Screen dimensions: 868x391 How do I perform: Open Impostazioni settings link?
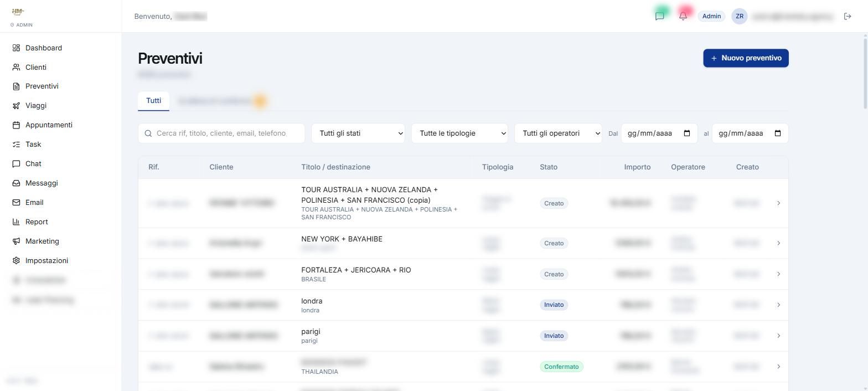(46, 261)
